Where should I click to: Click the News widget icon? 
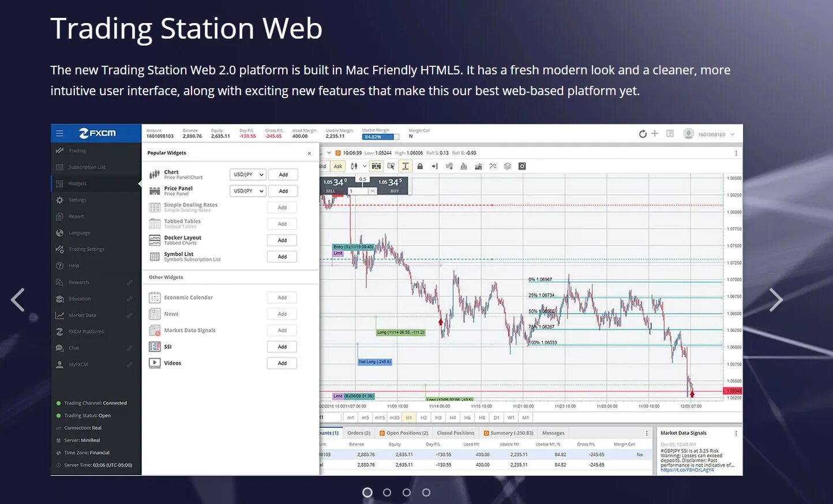click(155, 314)
